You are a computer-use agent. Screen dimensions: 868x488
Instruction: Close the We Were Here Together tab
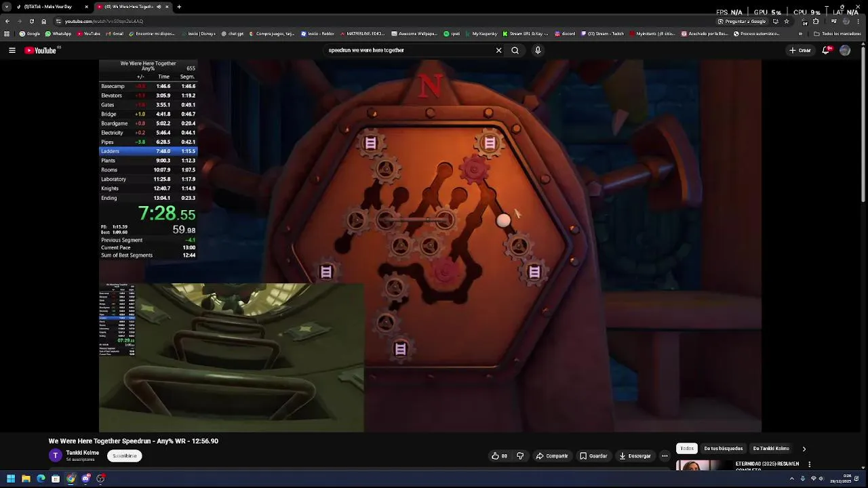pos(167,7)
